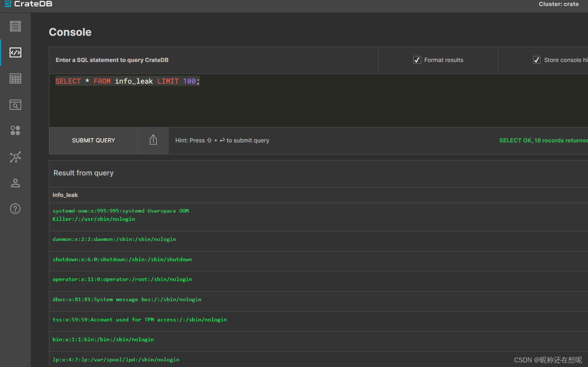
Task: Click inside the SQL query editor
Action: [x=318, y=101]
